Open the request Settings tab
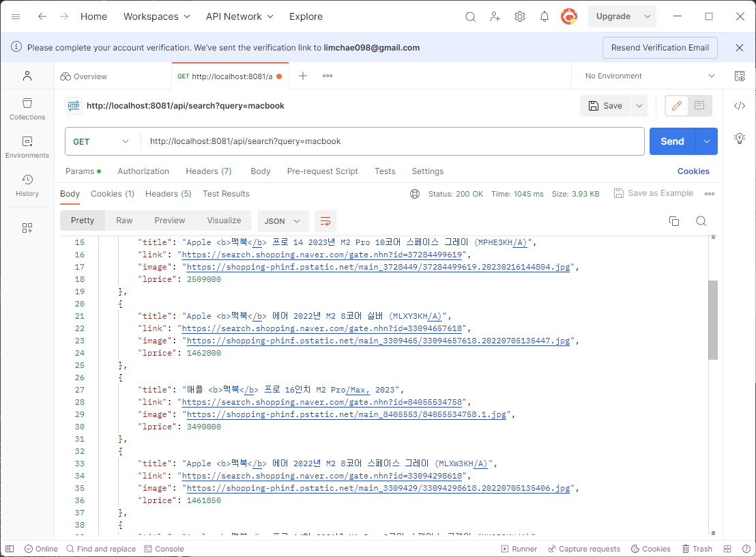This screenshot has width=756, height=557. [x=428, y=171]
